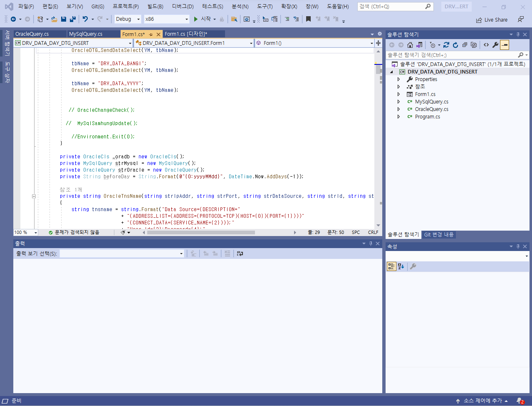Toggle auto-hide pin on Properties panel
This screenshot has height=406, width=532.
coord(518,246)
